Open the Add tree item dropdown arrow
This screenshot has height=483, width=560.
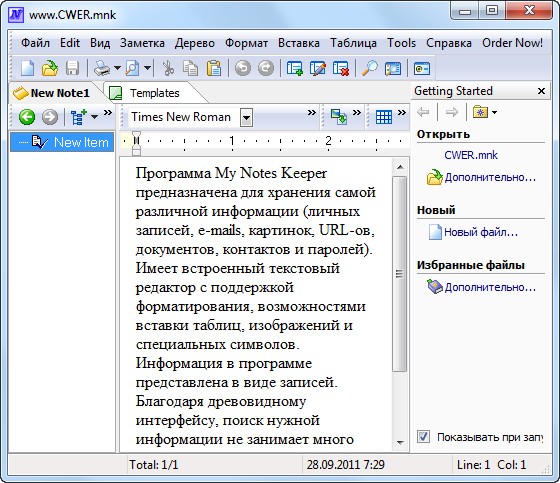pos(94,117)
